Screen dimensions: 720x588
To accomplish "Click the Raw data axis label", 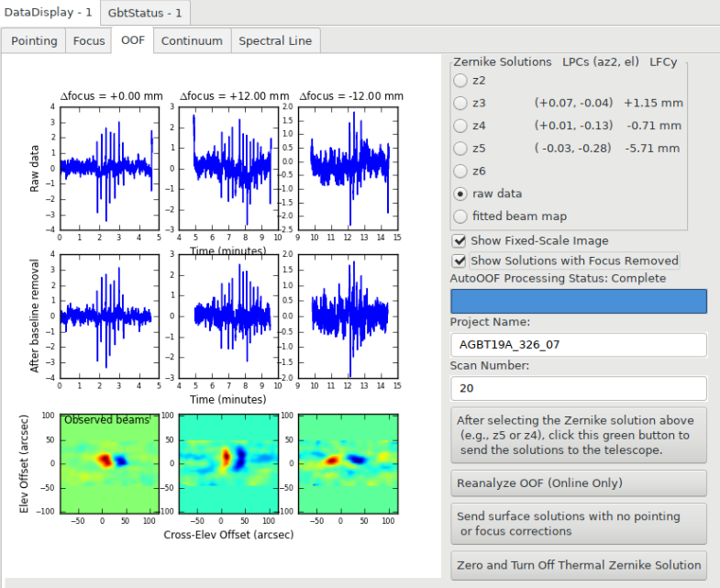I will 35,169.
